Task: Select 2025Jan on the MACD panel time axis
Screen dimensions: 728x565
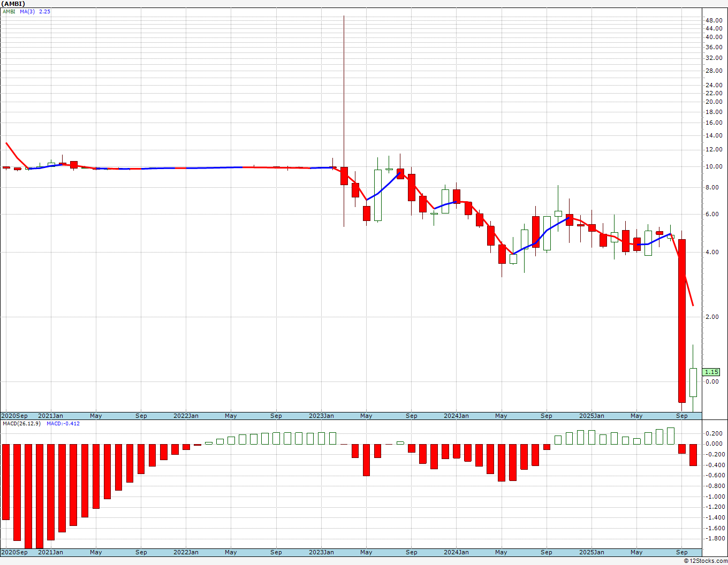Action: click(591, 552)
